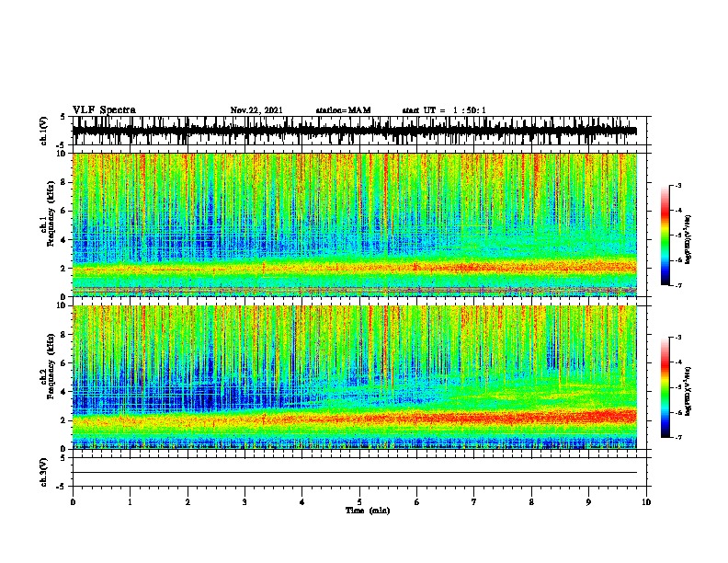Click the "-7" label on ch.2 colorbar
This screenshot has height=563, width=728.
(678, 437)
